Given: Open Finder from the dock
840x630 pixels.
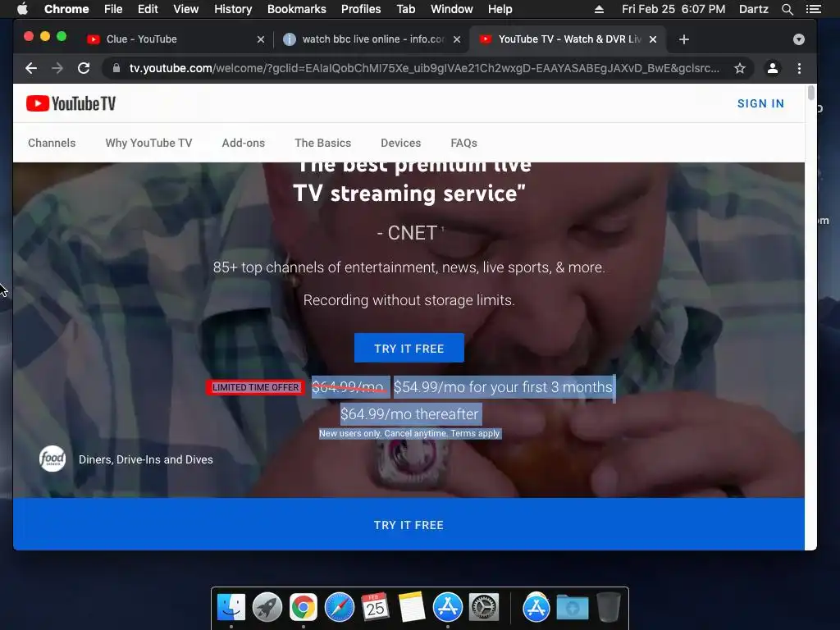Looking at the screenshot, I should point(231,608).
